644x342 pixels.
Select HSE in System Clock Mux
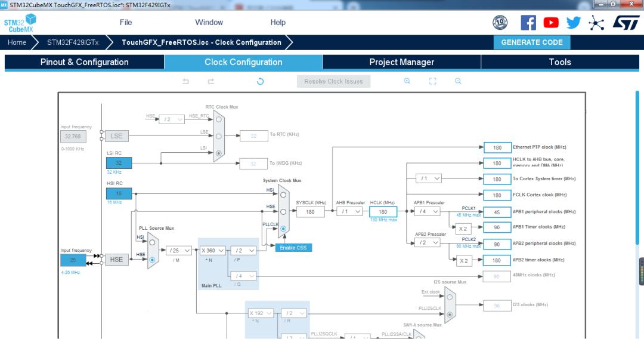click(283, 212)
